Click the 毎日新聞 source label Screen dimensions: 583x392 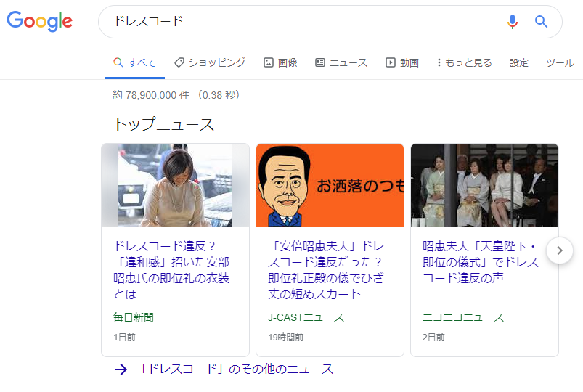pyautogui.click(x=134, y=317)
